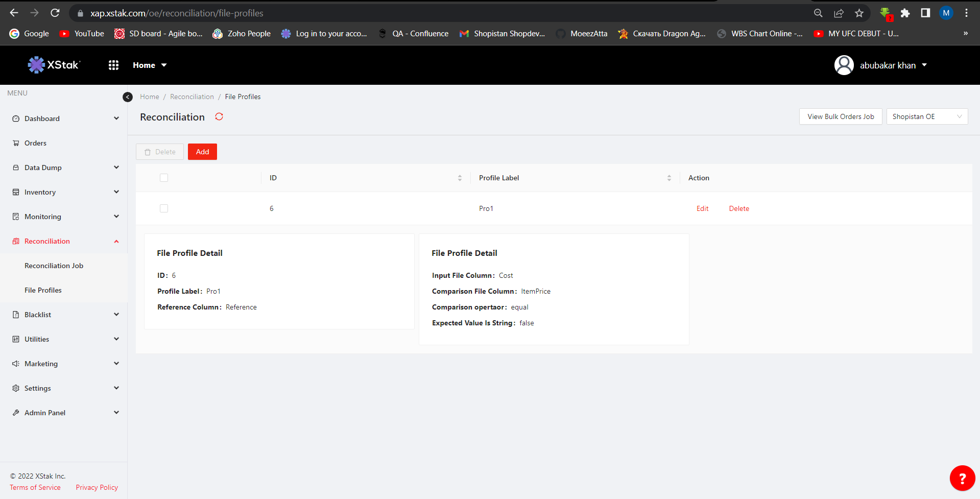
Task: Sort table by the ID column arrows
Action: (460, 178)
